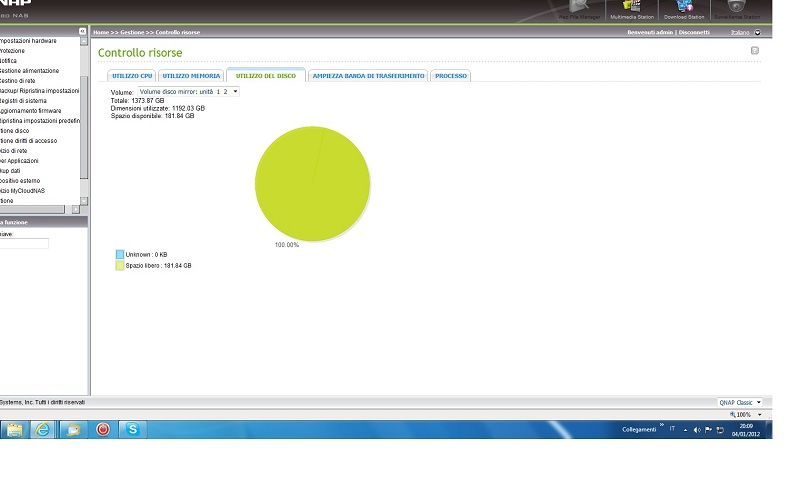Click the green free-space legend swatch
Image resolution: width=800 pixels, height=500 pixels.
click(119, 265)
